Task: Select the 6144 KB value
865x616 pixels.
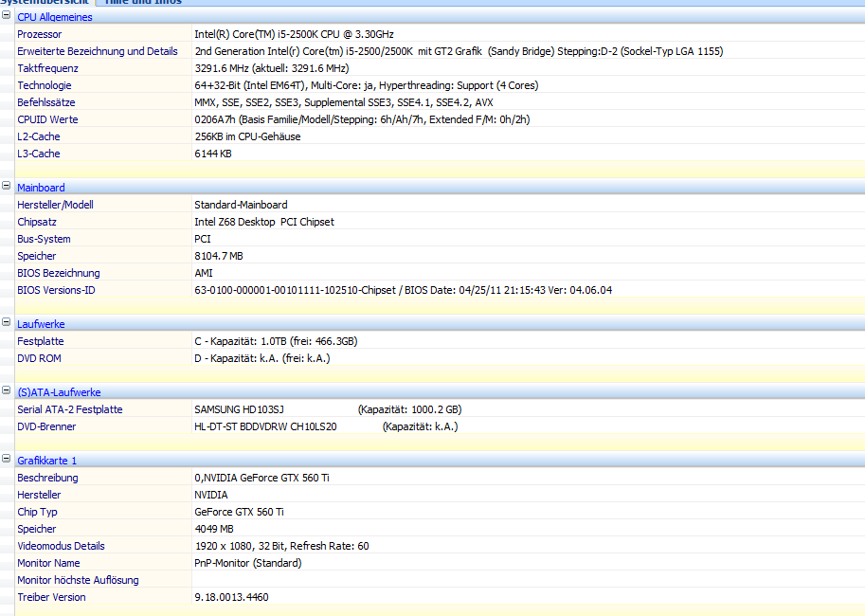Action: (213, 154)
